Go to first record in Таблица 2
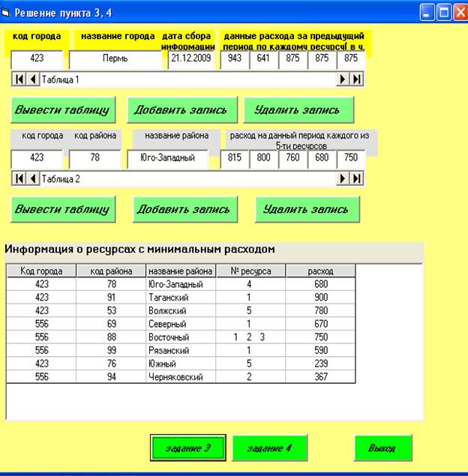468x476 pixels. click(x=19, y=178)
